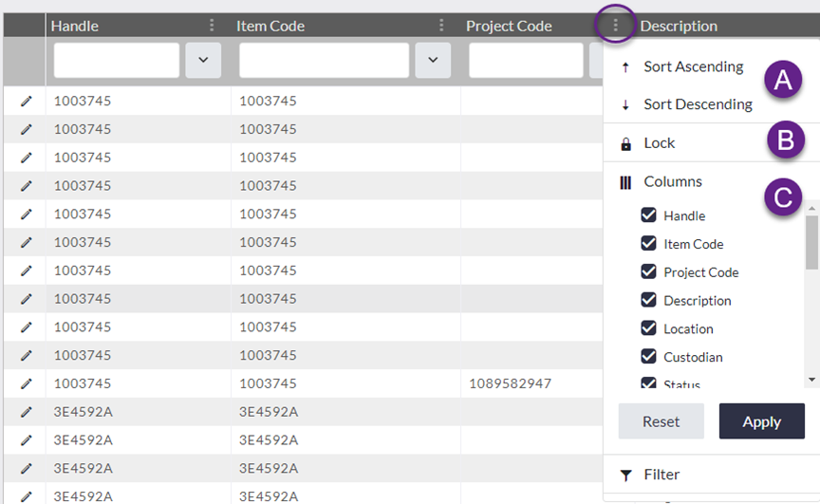The height and width of the screenshot is (504, 820).
Task: Click the column list scroll-down arrow
Action: pyautogui.click(x=811, y=380)
